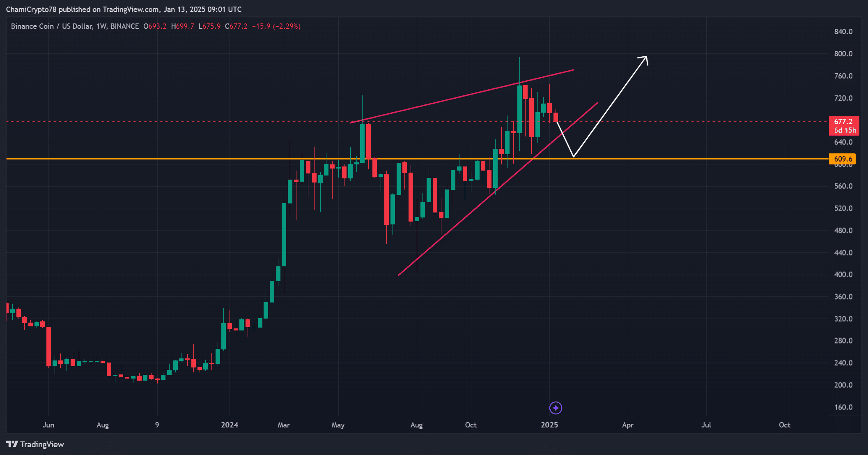Click the change value -15.9 (-2.29%)
The width and height of the screenshot is (868, 455).
coord(276,26)
